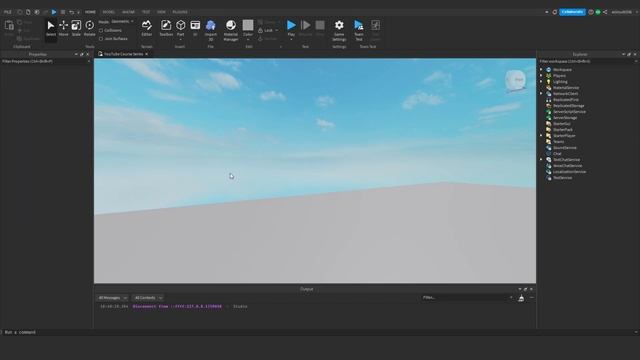Select the YouTube Course Series document tab
The width and height of the screenshot is (640, 360).
tap(123, 54)
